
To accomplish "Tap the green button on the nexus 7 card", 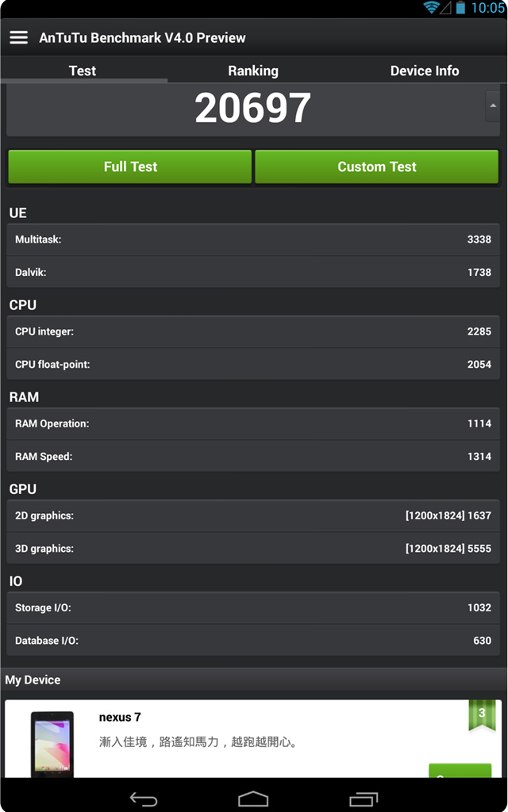I will [460, 771].
